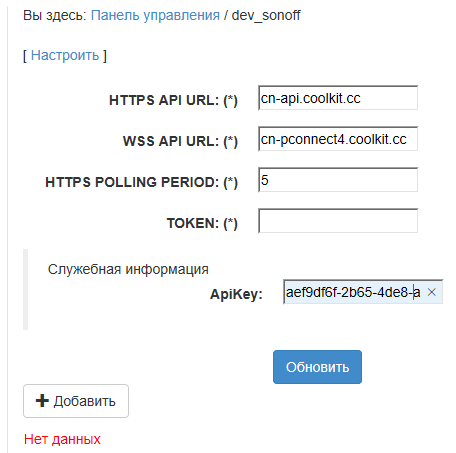Image resolution: width=456 pixels, height=453 pixels.
Task: Focus the WSS API URL input field
Action: click(338, 139)
